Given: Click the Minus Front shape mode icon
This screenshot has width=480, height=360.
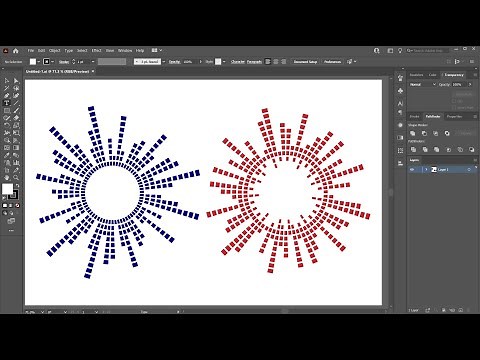Looking at the screenshot, I should click(x=424, y=133).
